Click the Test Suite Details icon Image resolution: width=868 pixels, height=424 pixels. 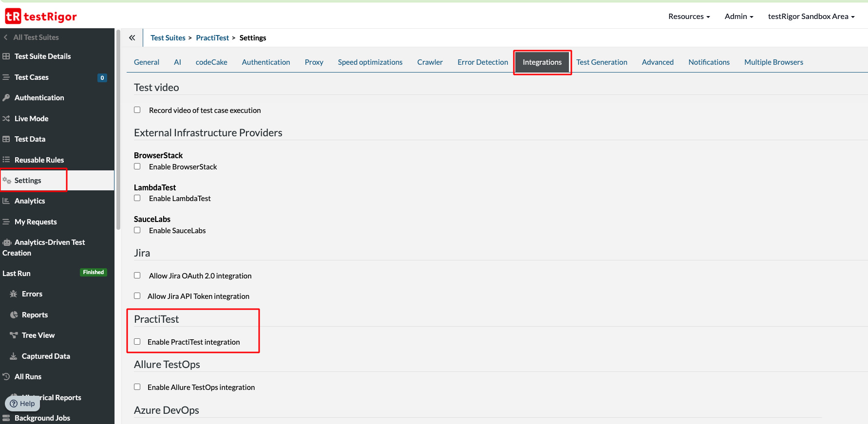click(6, 56)
